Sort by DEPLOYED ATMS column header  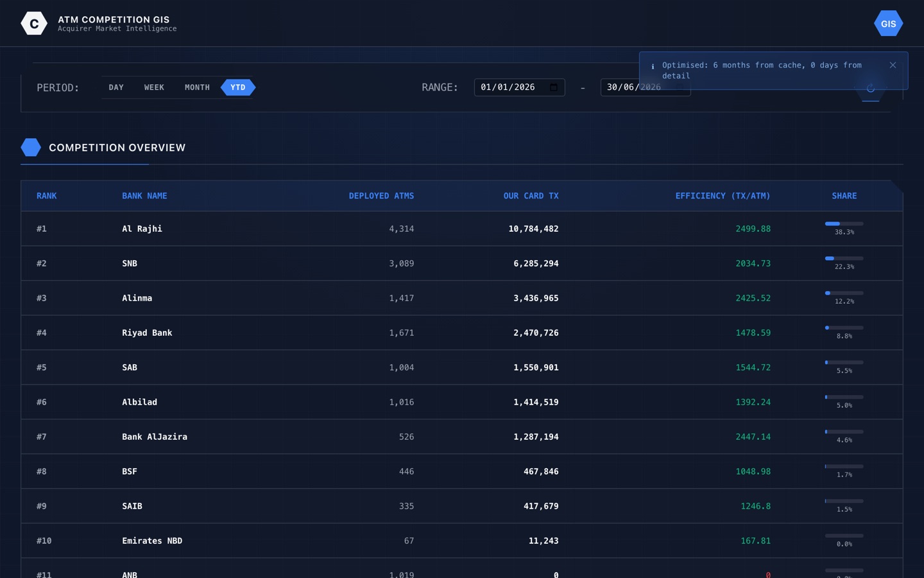(x=381, y=196)
